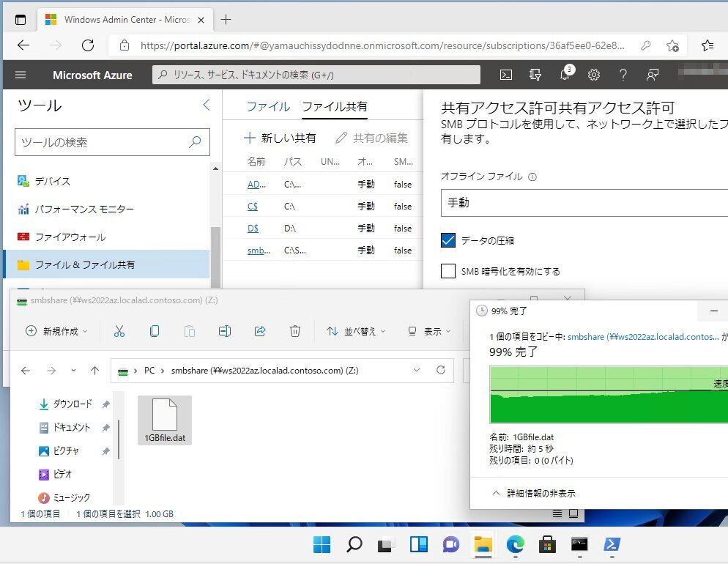Open recent locations dropdown in Explorer

coord(73,371)
